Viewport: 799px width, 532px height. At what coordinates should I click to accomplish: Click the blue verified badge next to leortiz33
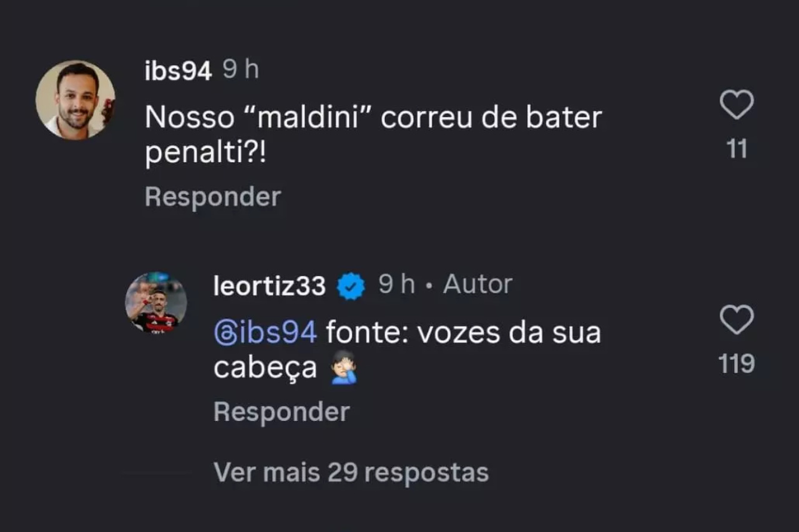coord(350,284)
